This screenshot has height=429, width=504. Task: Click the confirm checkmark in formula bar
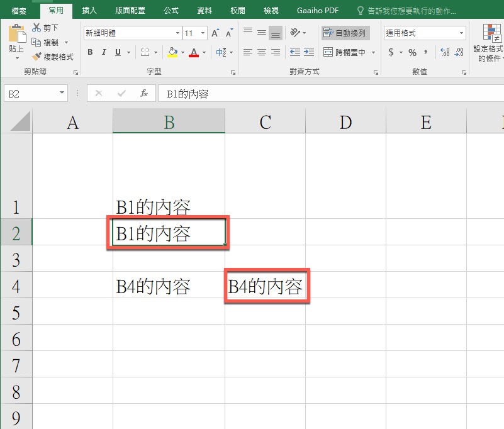[121, 93]
